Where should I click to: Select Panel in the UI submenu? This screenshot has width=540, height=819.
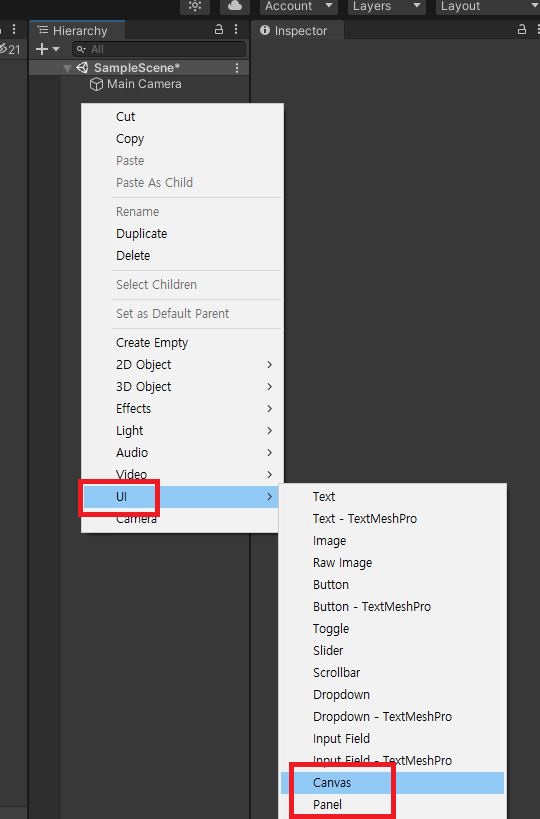click(x=392, y=805)
